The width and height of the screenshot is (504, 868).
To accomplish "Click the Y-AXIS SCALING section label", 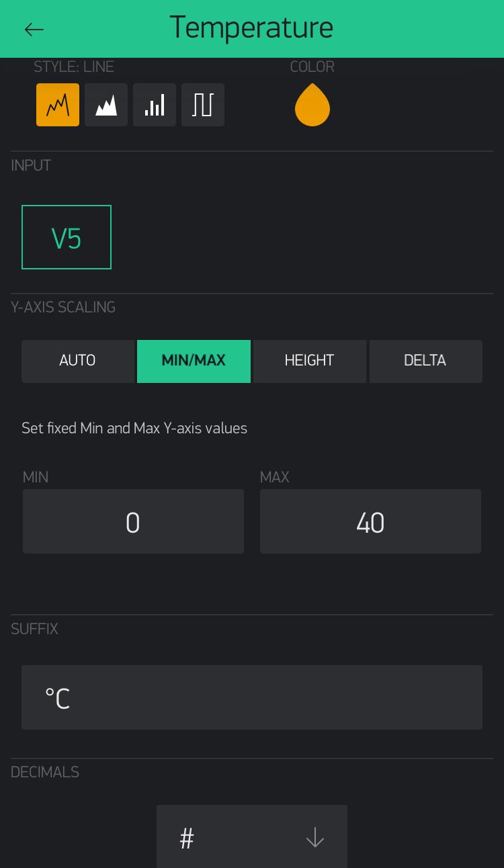I will click(63, 307).
